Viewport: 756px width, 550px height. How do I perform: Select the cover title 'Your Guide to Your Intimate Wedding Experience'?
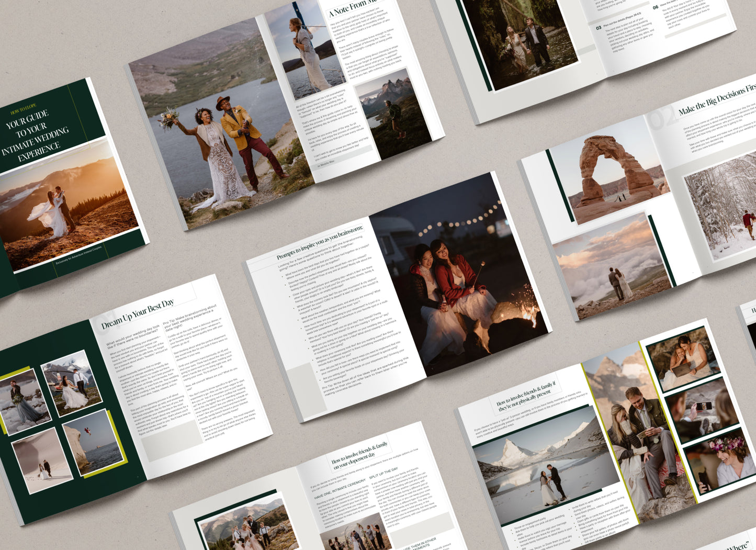point(36,136)
